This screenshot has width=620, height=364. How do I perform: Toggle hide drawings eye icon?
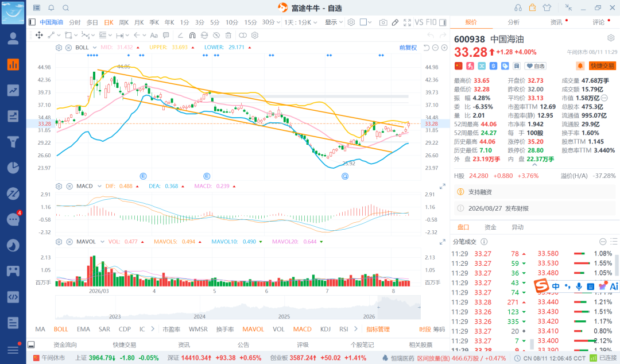coord(216,35)
